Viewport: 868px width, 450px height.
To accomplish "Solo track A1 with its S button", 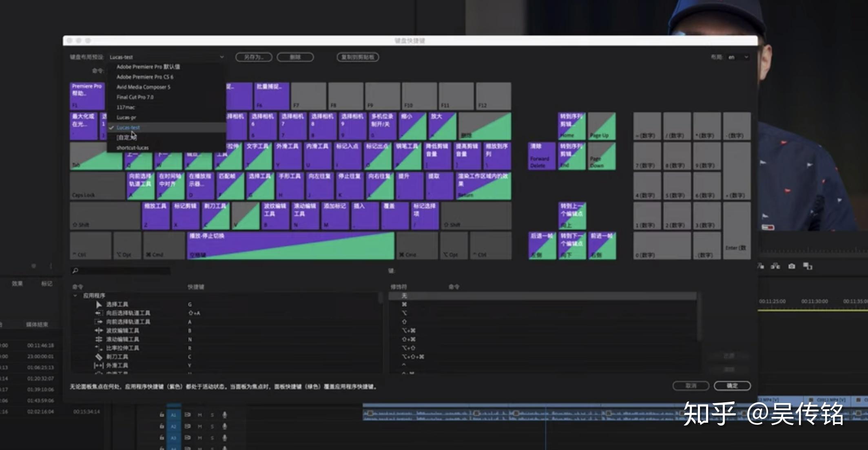I will point(212,415).
